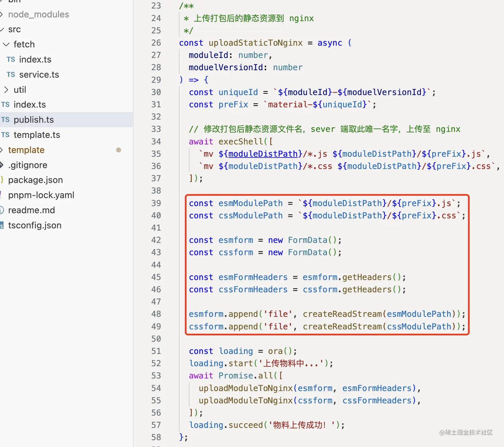This screenshot has height=447, width=504.
Task: Open readme.md file
Action: [31, 210]
